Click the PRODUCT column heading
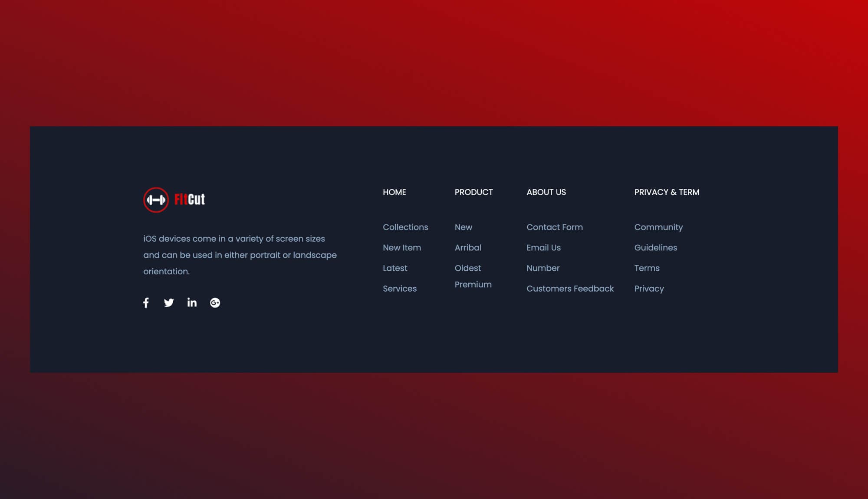Viewport: 868px width, 499px height. tap(473, 192)
